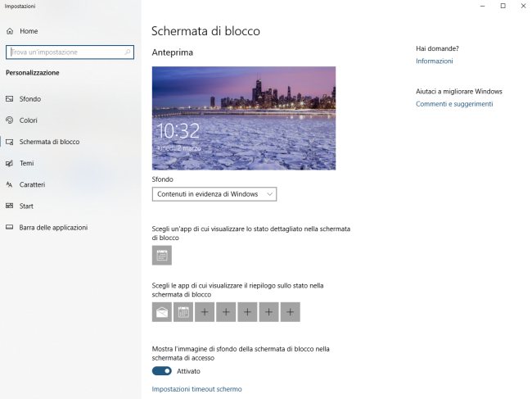Screen dimensions: 532x399
Task: Open the Impostazioni timeout schermo link
Action: (x=196, y=389)
